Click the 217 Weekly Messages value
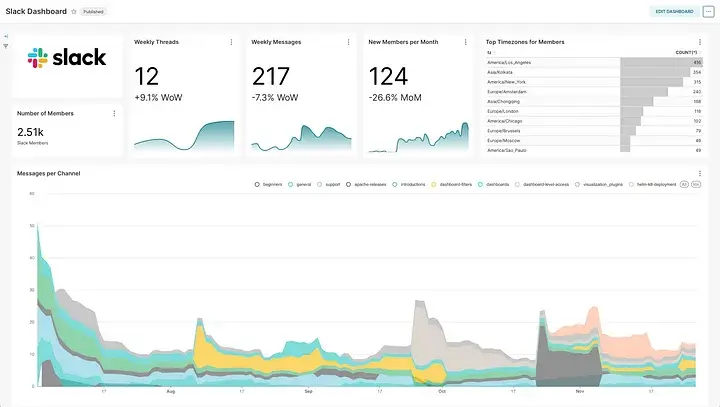This screenshot has width=720, height=407. (x=271, y=76)
